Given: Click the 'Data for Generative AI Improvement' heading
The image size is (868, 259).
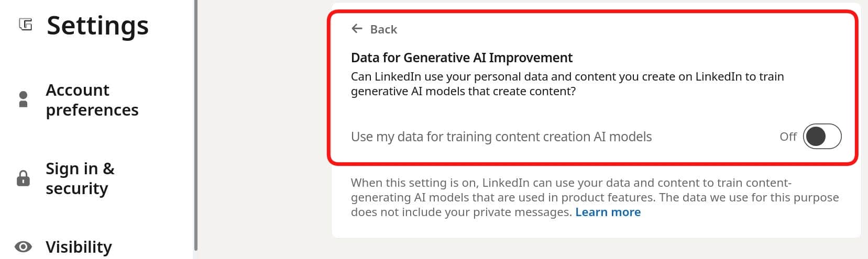Looking at the screenshot, I should [x=462, y=58].
